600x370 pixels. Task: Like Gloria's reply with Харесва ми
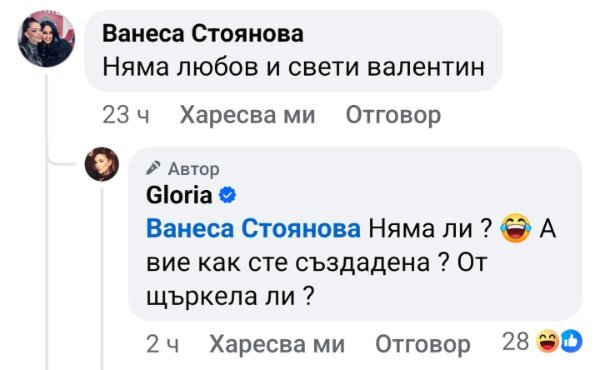click(277, 344)
